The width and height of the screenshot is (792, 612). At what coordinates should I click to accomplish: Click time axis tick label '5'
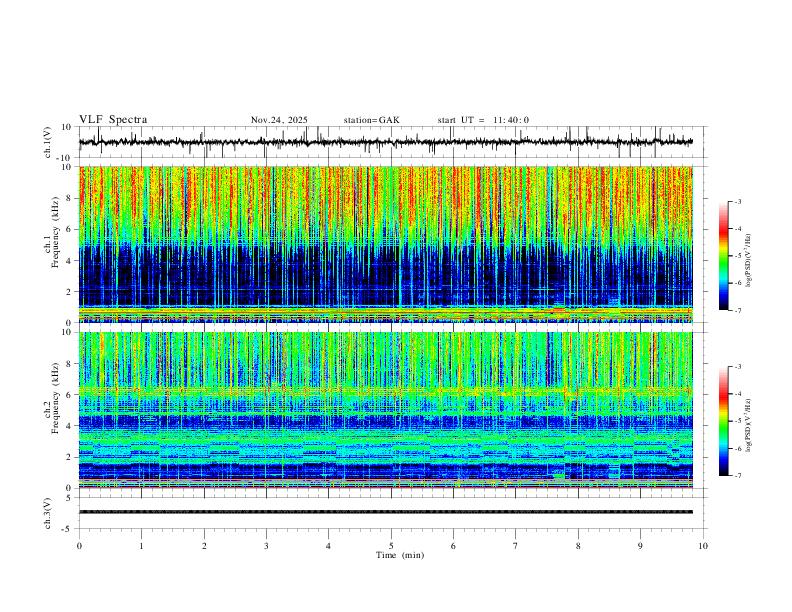[x=391, y=546]
